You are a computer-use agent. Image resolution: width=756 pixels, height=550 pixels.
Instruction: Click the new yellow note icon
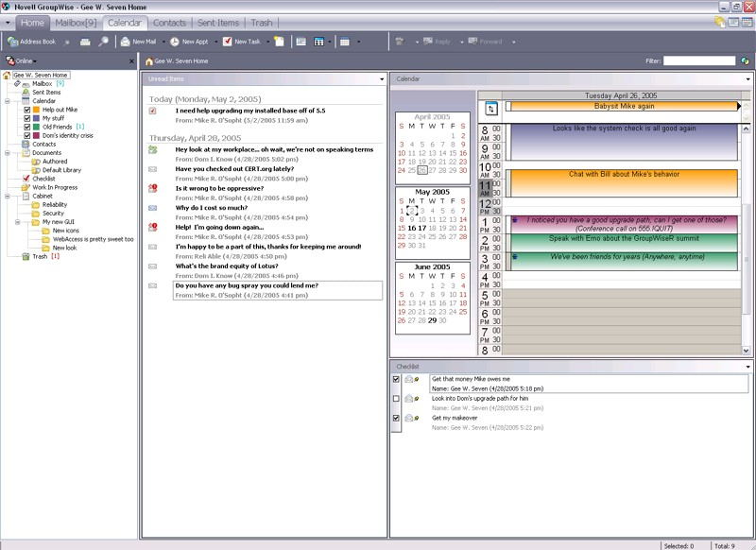[x=279, y=42]
